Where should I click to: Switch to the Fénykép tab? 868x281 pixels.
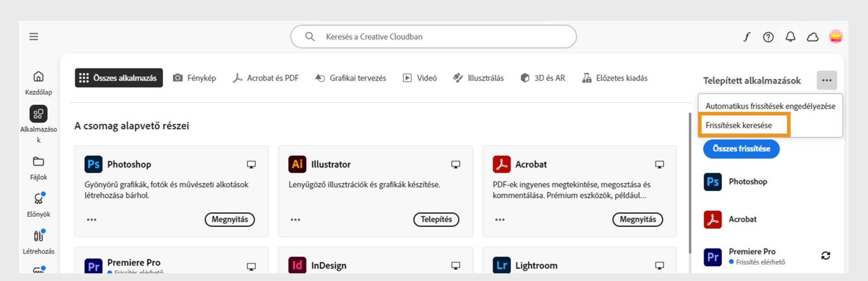[x=195, y=78]
